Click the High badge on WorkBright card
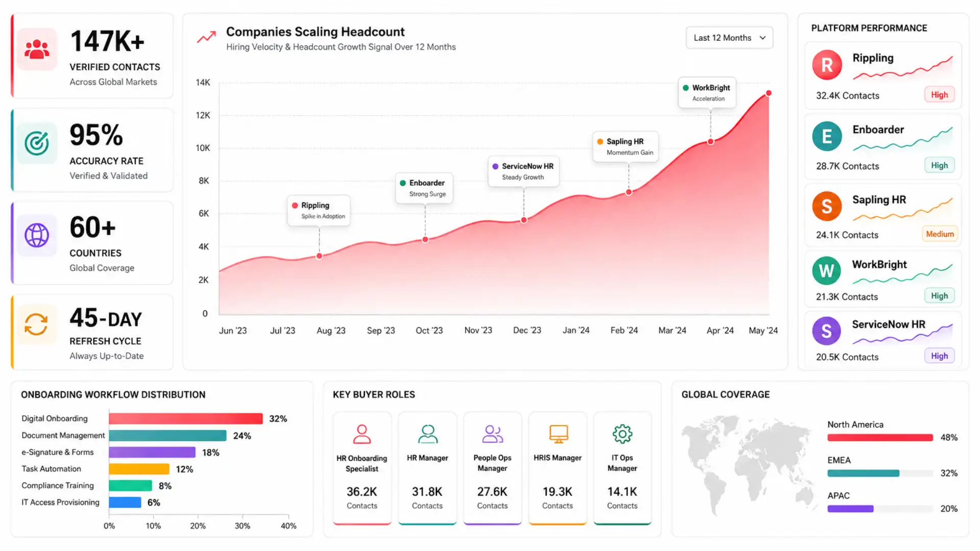This screenshot has height=551, width=980. [x=939, y=296]
